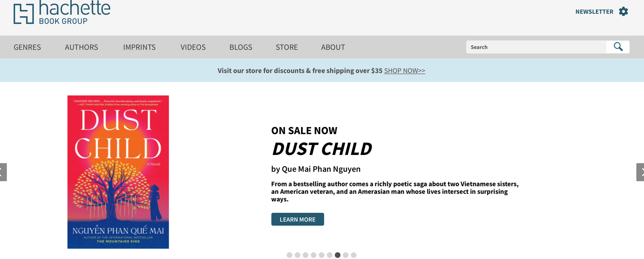Open the About menu

tap(333, 47)
